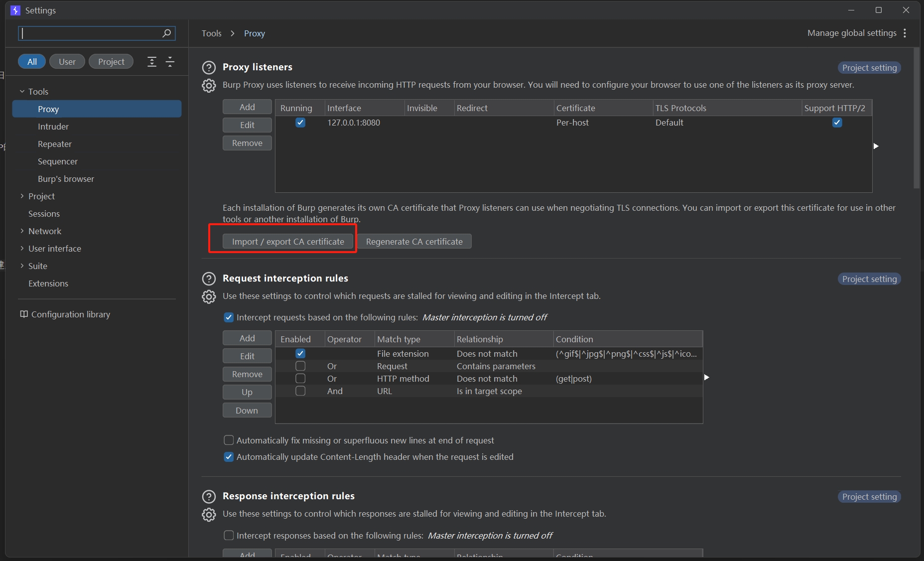Collapse the Tools tree node

pos(22,92)
